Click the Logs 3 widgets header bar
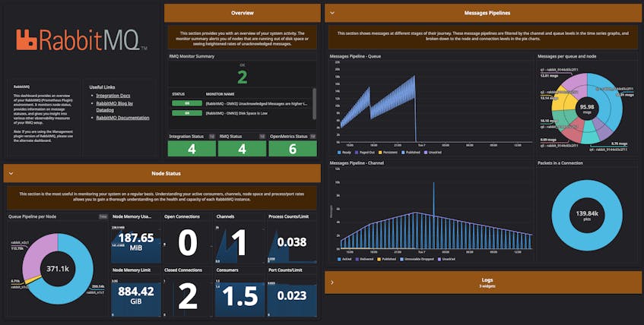The height and width of the screenshot is (325, 644). tap(483, 282)
